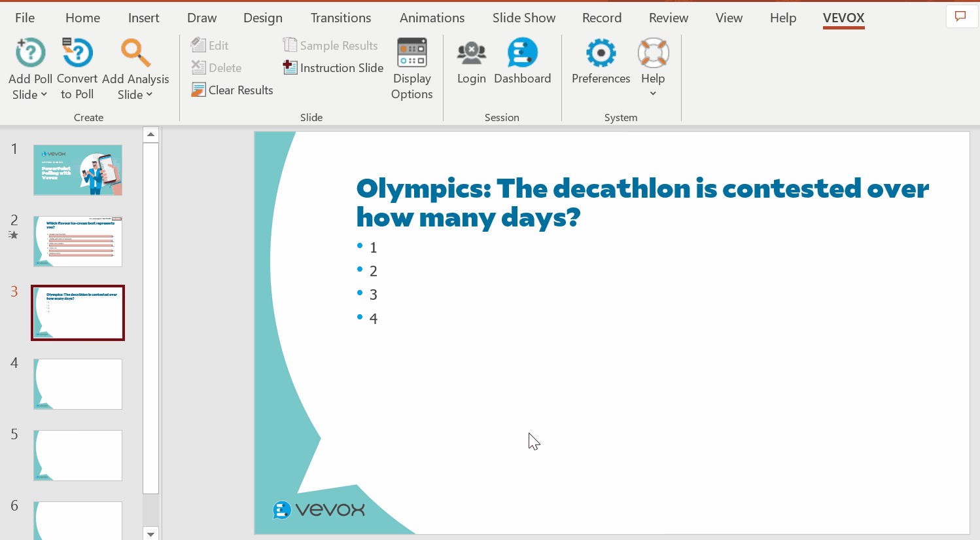This screenshot has height=540, width=980.
Task: Open the Vevox Dashboard
Action: point(522,54)
